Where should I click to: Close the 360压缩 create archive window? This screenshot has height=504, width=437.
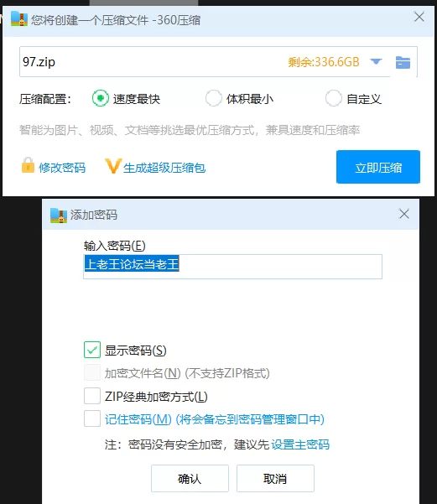pos(419,17)
